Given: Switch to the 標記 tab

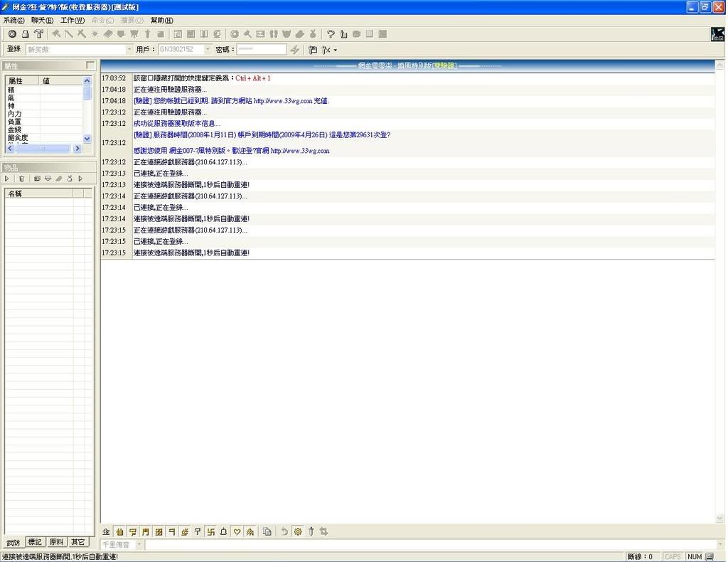Looking at the screenshot, I should click(x=35, y=542).
